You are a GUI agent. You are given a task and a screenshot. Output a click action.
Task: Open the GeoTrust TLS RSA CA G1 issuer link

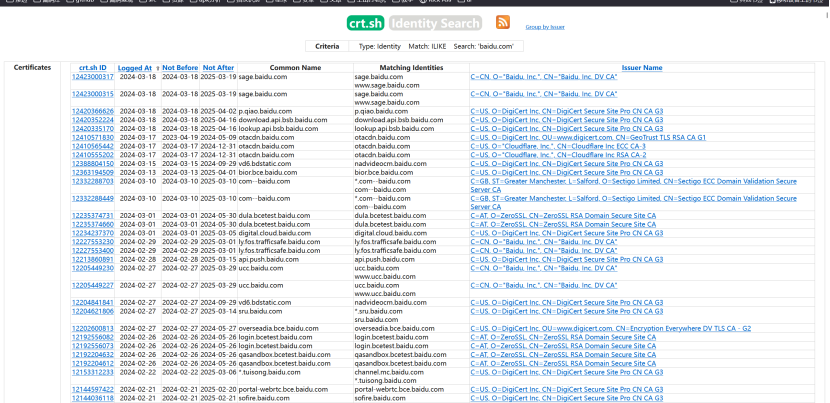pos(588,138)
